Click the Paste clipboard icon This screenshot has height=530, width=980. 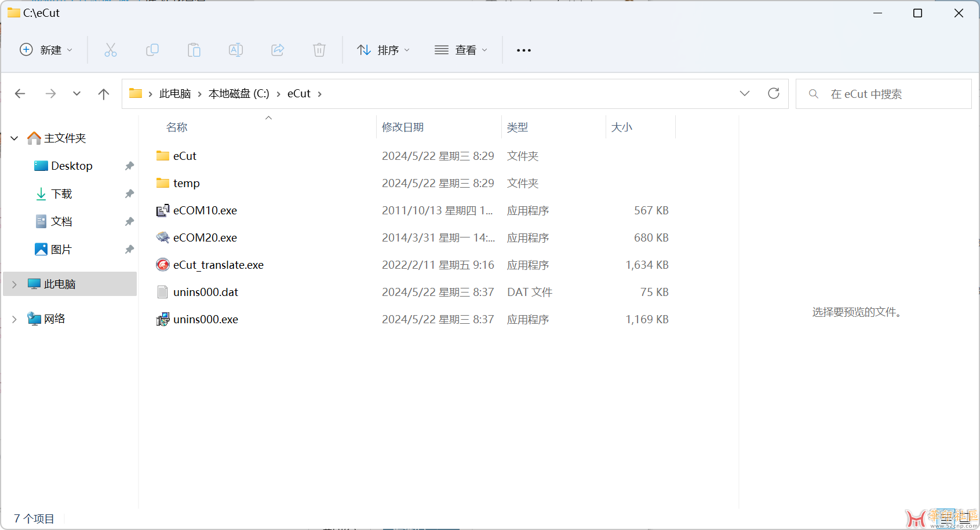194,50
